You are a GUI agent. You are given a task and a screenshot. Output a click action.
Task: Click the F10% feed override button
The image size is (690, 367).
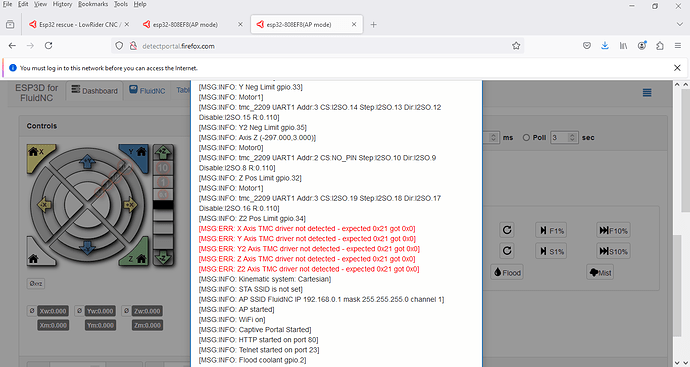click(613, 230)
